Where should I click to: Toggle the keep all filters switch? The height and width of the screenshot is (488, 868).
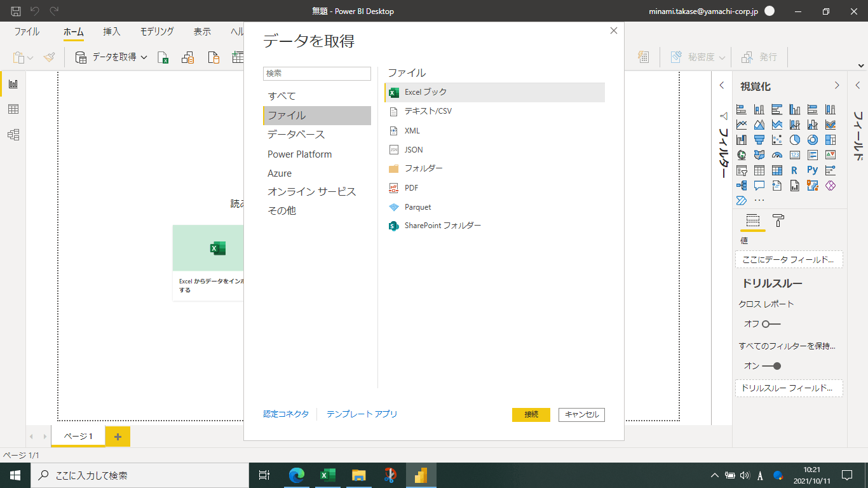(x=771, y=366)
